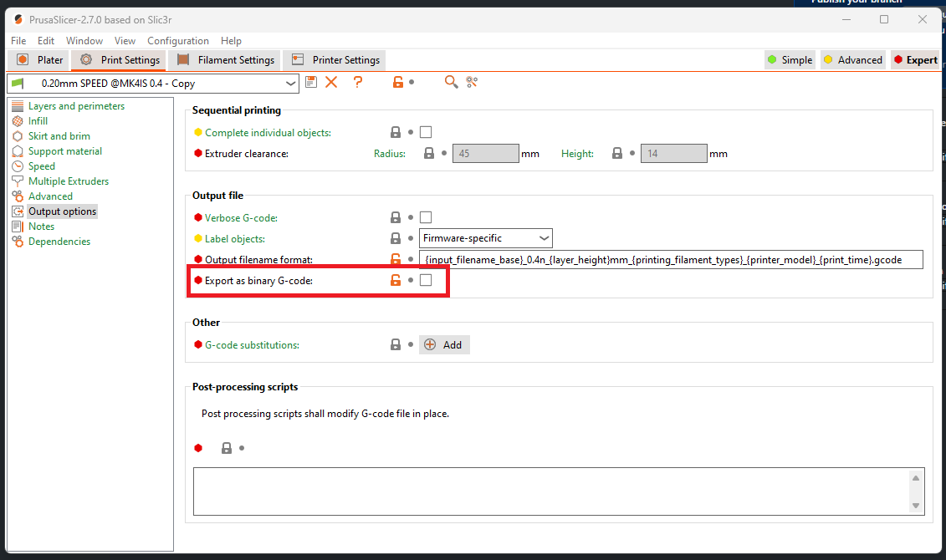Screen dimensions: 946x560
Task: Open Label objects Firmware-specific dropdown
Action: coord(486,238)
